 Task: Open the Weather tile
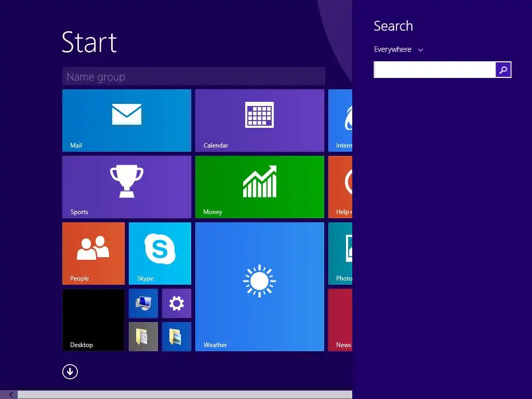click(x=260, y=287)
